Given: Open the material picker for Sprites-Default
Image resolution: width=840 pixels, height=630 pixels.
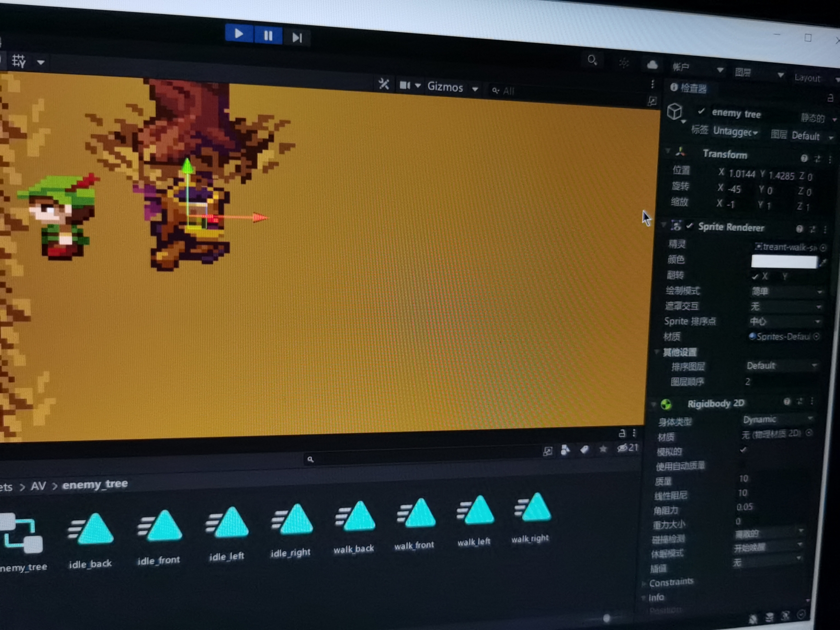Looking at the screenshot, I should click(817, 337).
